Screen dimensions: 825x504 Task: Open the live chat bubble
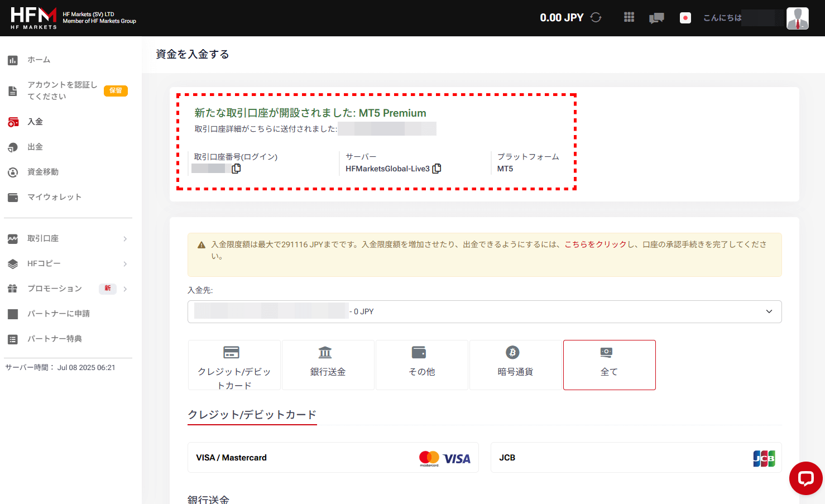pos(805,478)
